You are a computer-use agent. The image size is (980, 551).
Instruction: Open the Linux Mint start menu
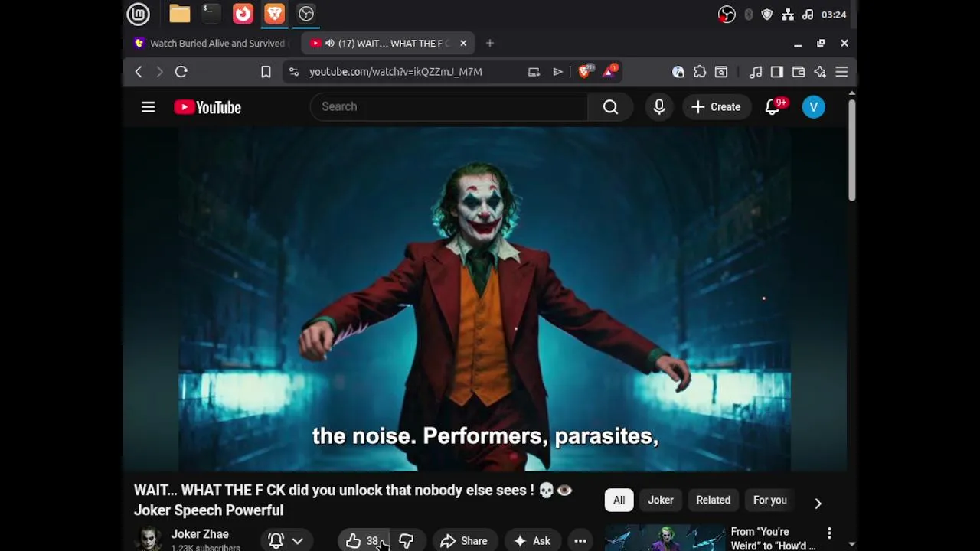[139, 14]
